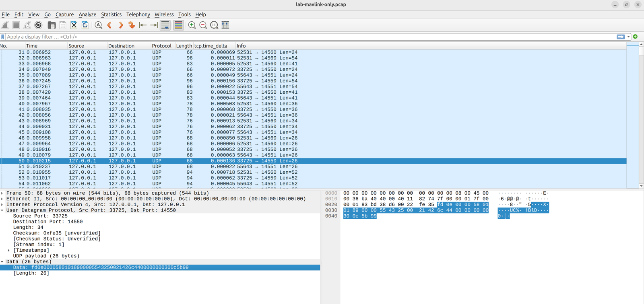Add a filter button plus icon
This screenshot has width=644, height=304.
click(x=636, y=37)
